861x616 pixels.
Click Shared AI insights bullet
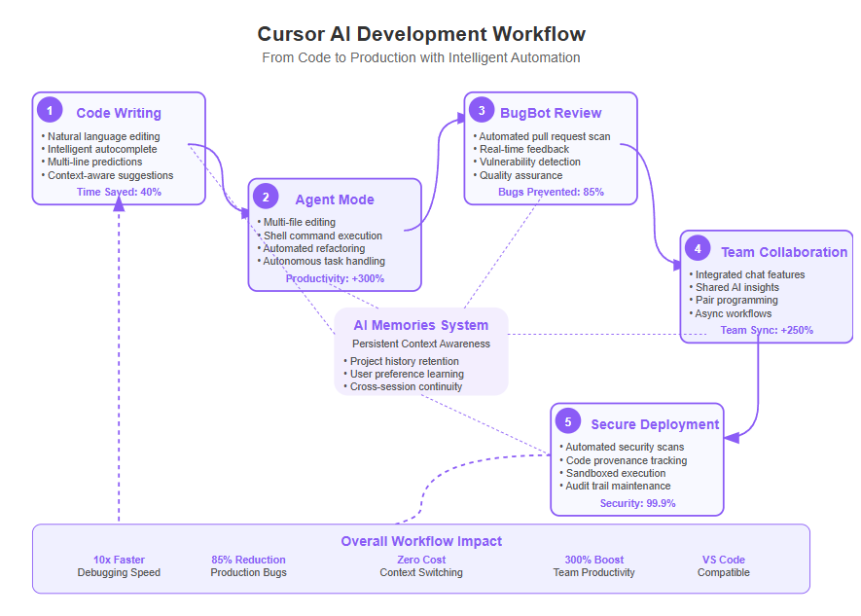735,287
